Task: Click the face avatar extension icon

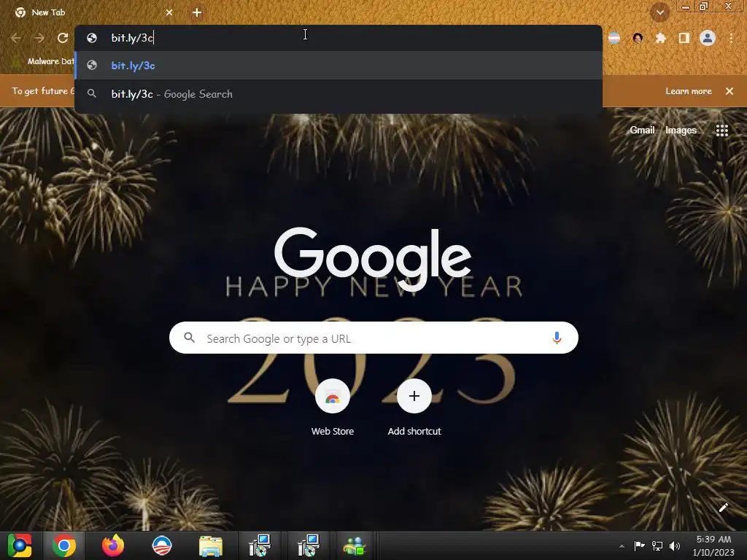Action: tap(638, 38)
